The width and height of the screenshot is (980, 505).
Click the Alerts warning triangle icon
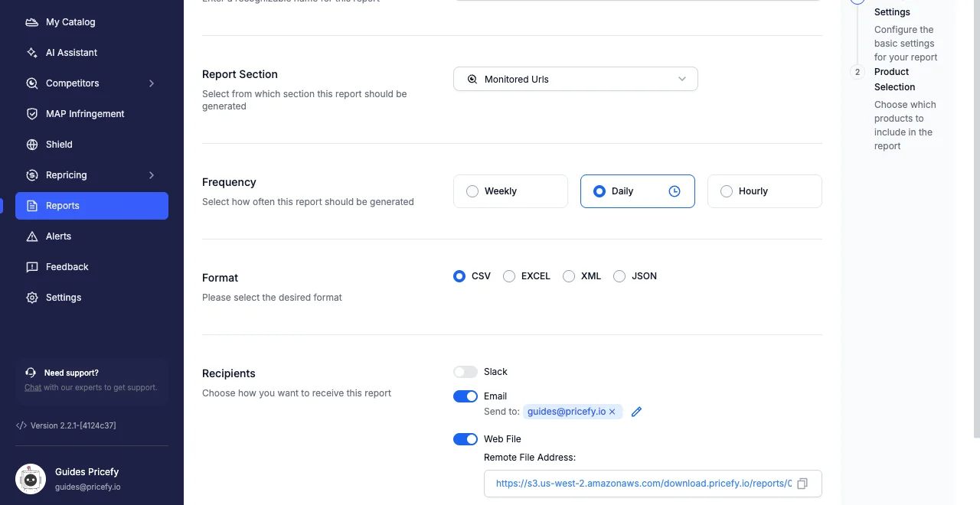[32, 236]
